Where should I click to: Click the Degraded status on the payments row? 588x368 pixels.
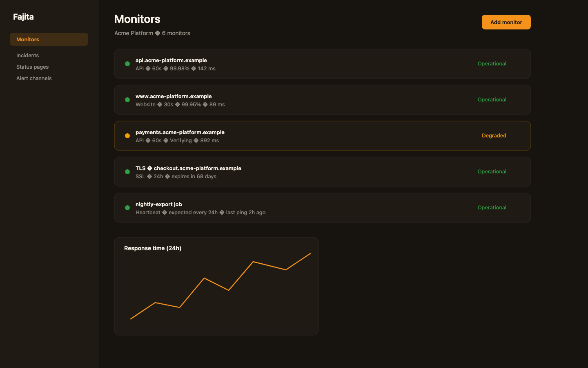tap(494, 136)
